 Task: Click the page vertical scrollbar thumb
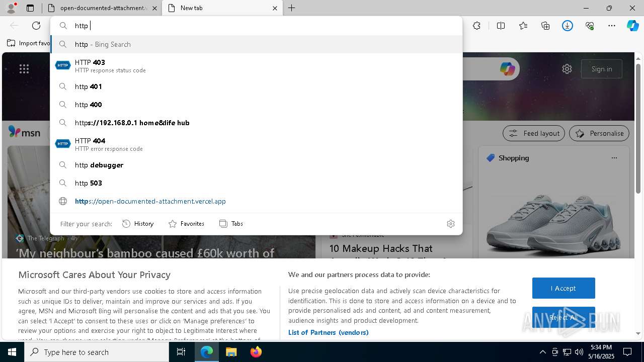(x=638, y=129)
